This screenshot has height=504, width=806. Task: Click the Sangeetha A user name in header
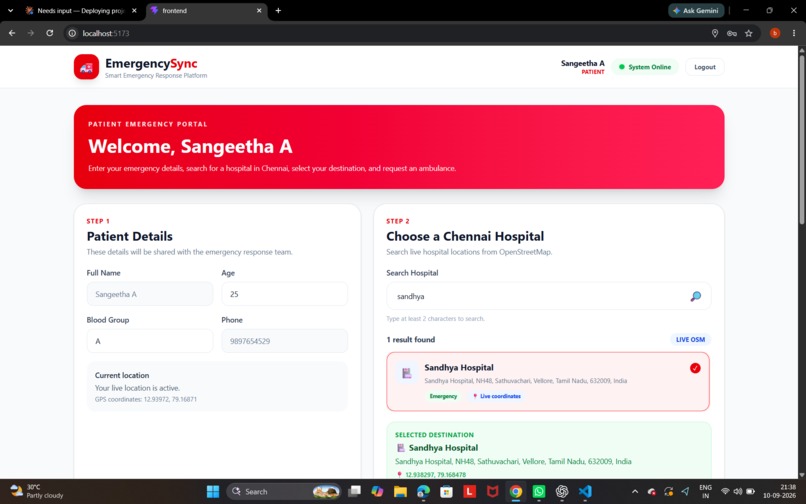[x=582, y=63]
